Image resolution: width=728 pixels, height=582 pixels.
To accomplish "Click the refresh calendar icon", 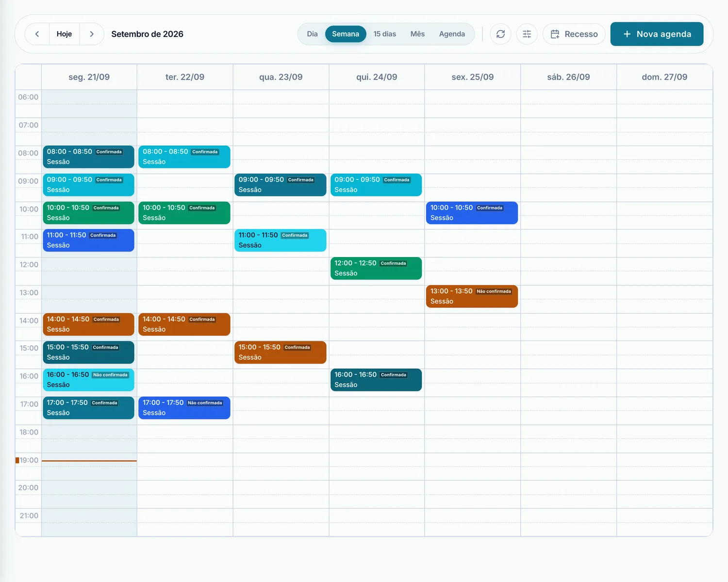I will click(500, 34).
